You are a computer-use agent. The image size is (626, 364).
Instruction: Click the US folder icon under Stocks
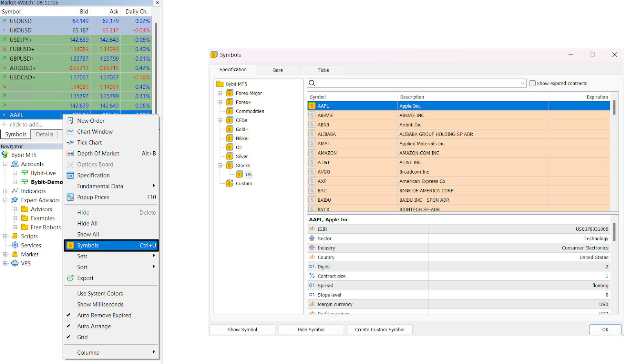(x=240, y=174)
